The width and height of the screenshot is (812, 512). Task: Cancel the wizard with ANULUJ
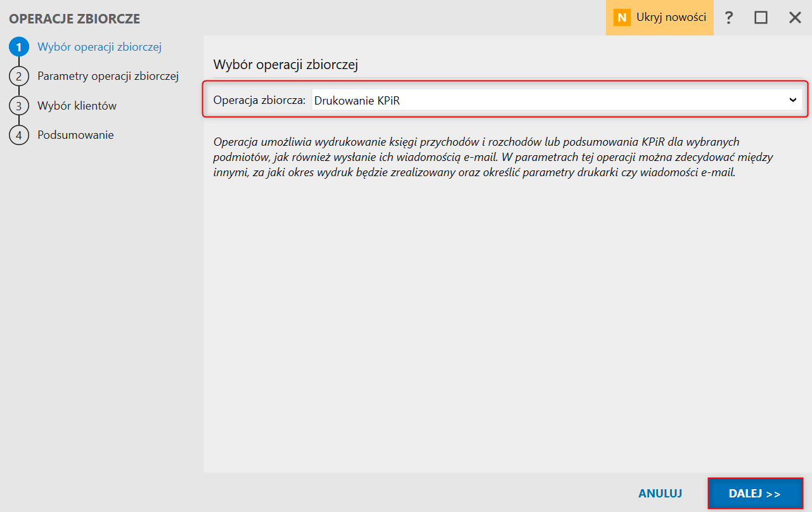(x=660, y=494)
